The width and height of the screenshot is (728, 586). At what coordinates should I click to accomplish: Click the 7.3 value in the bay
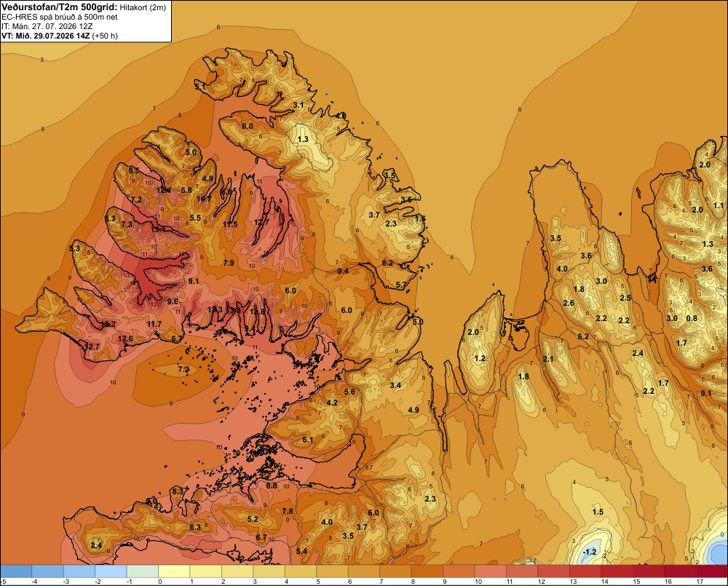click(x=183, y=369)
